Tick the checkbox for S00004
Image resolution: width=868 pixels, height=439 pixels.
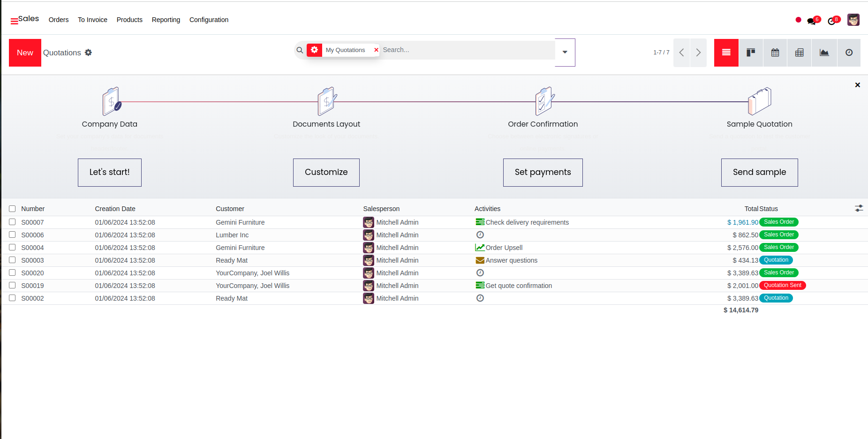click(12, 247)
